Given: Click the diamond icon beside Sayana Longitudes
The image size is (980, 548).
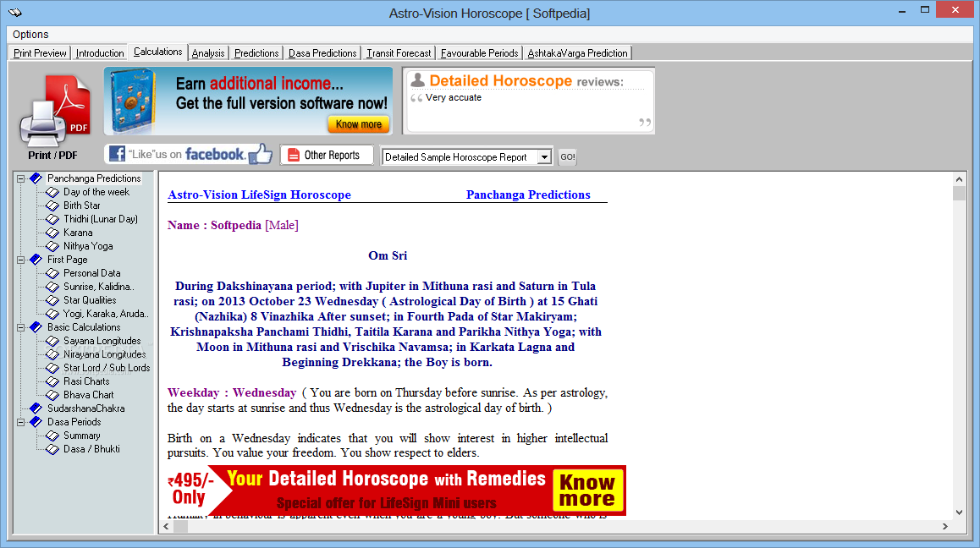Looking at the screenshot, I should pos(52,341).
